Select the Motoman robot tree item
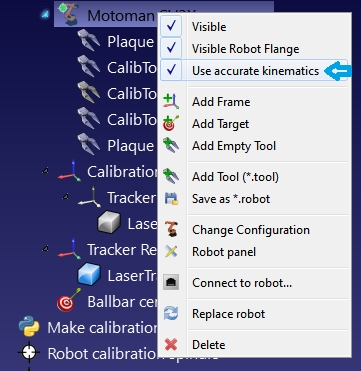This screenshot has height=371, width=361. pyautogui.click(x=106, y=14)
